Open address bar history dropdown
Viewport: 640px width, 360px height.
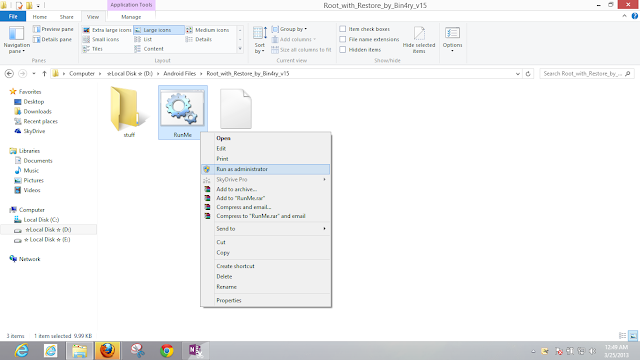pyautogui.click(x=518, y=73)
